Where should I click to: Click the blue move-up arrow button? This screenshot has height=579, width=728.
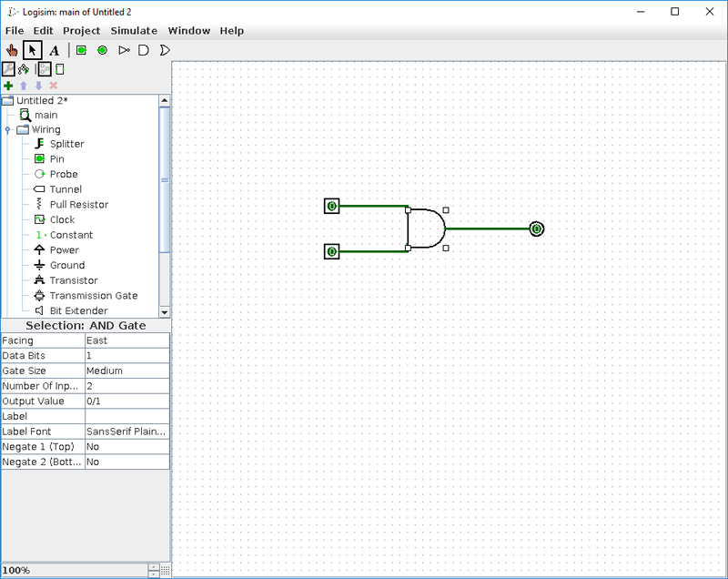tap(24, 85)
